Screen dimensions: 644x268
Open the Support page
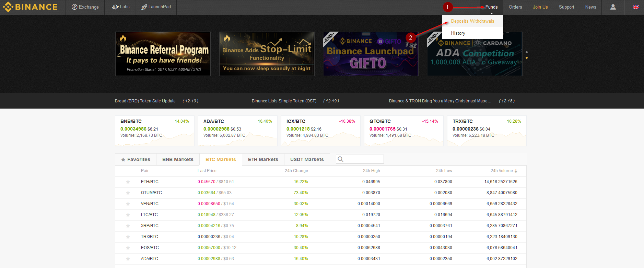pyautogui.click(x=566, y=7)
